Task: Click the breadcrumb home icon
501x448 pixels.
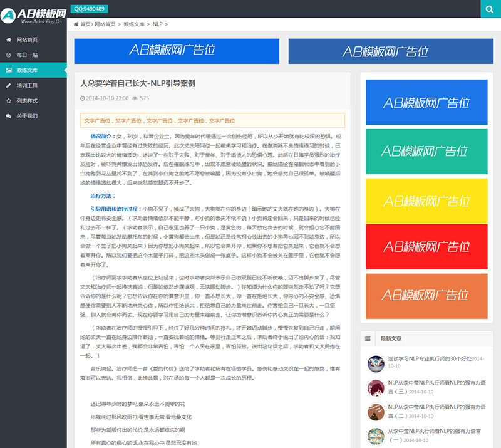Action: tap(76, 24)
